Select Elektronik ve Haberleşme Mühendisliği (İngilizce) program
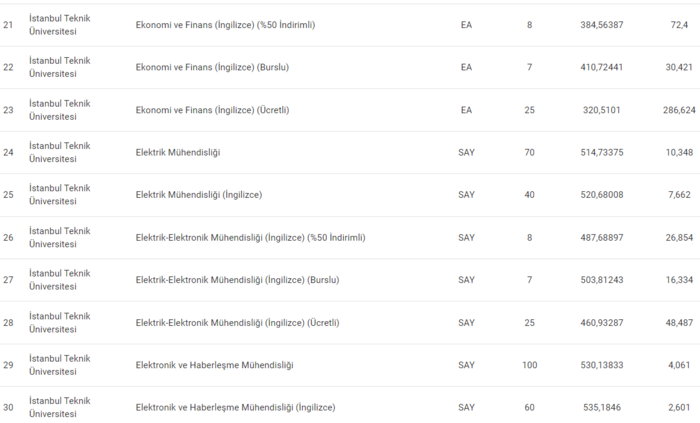The width and height of the screenshot is (700, 423). coord(235,408)
